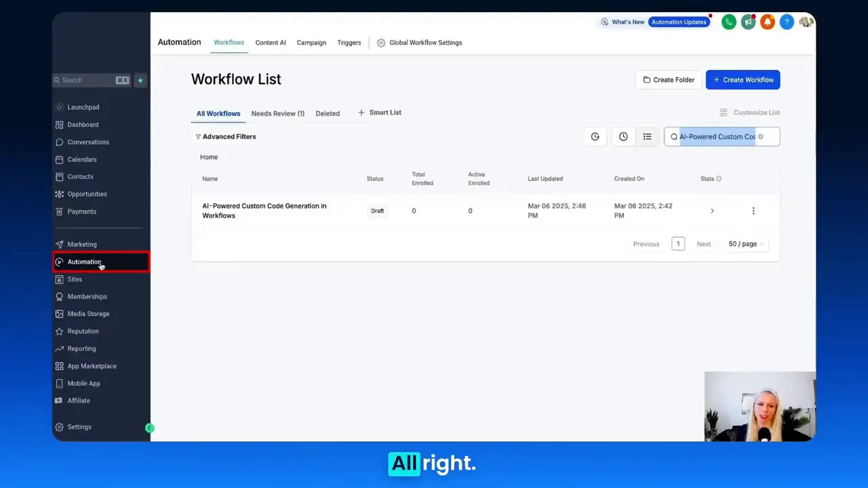Click the Create Workflow button
Viewport: 868px width, 488px height.
[x=743, y=80]
